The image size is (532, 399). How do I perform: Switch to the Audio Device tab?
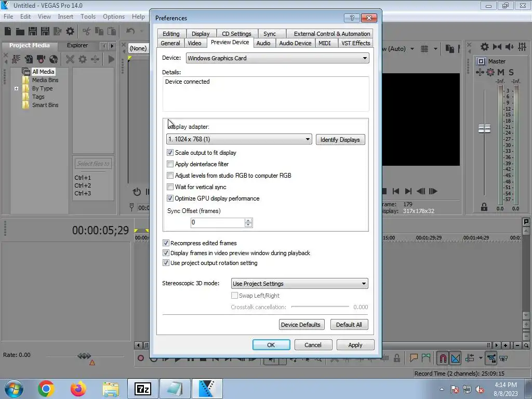click(295, 43)
